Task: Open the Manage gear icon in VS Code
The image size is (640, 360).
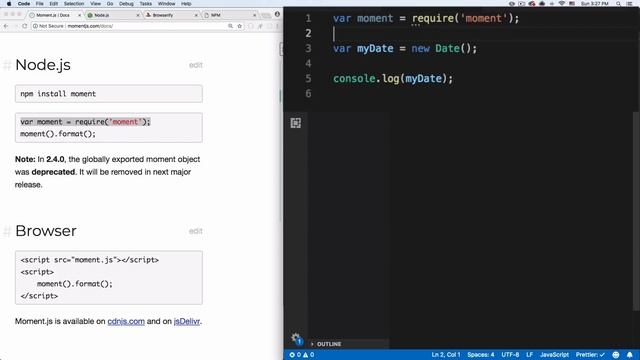Action: click(x=296, y=338)
